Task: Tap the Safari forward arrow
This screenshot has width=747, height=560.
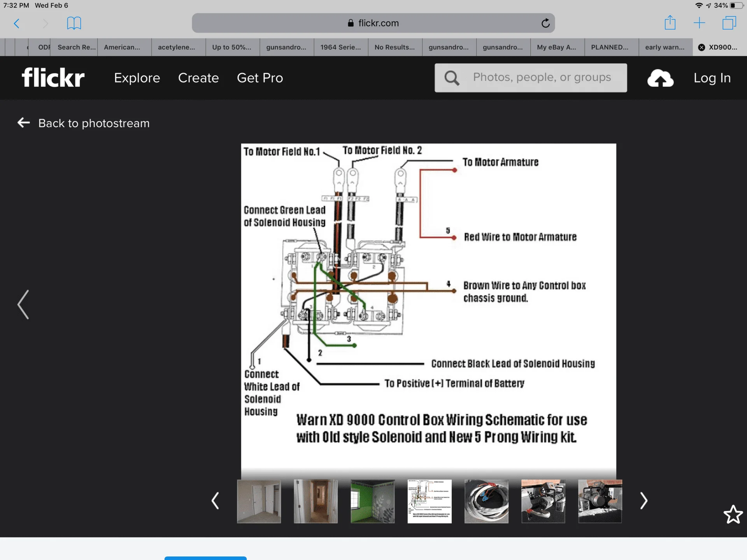Action: pos(45,23)
